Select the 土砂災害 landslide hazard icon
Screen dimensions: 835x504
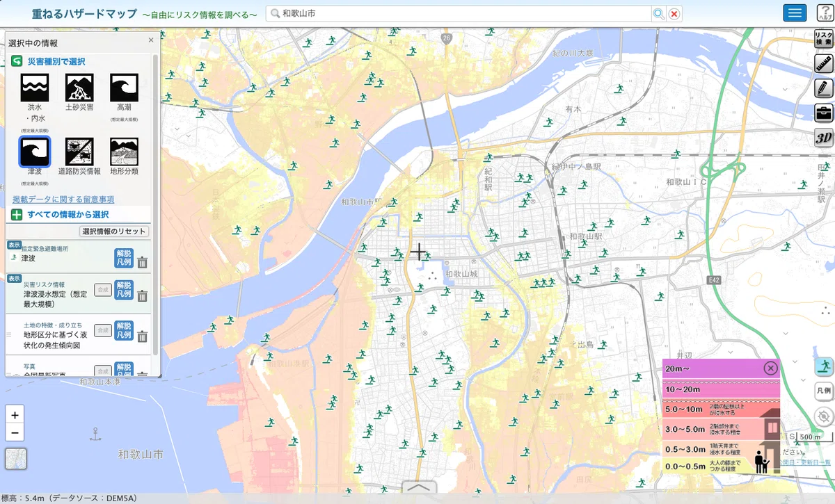point(79,88)
